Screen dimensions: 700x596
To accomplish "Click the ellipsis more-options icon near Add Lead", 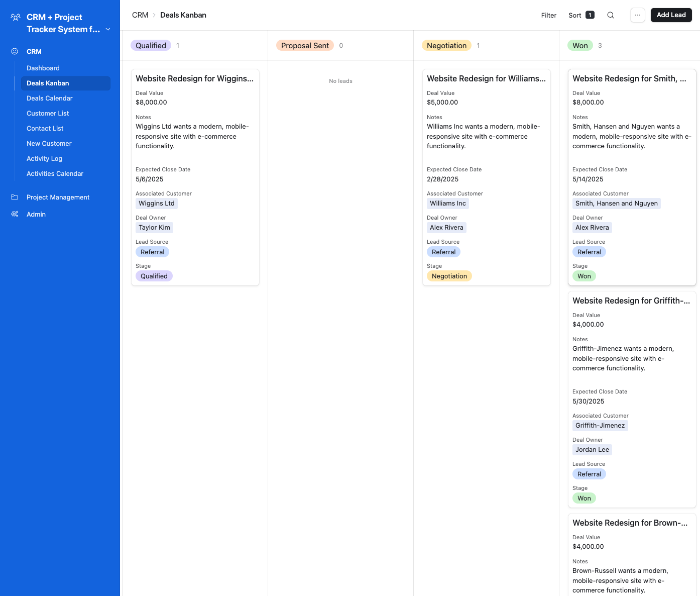I will (x=637, y=15).
